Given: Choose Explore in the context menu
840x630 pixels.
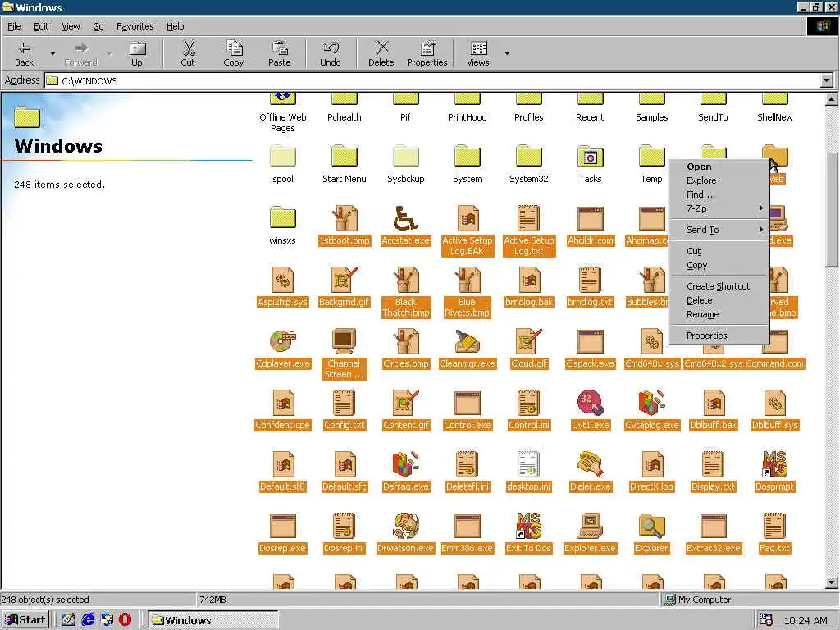Looking at the screenshot, I should [x=719, y=180].
